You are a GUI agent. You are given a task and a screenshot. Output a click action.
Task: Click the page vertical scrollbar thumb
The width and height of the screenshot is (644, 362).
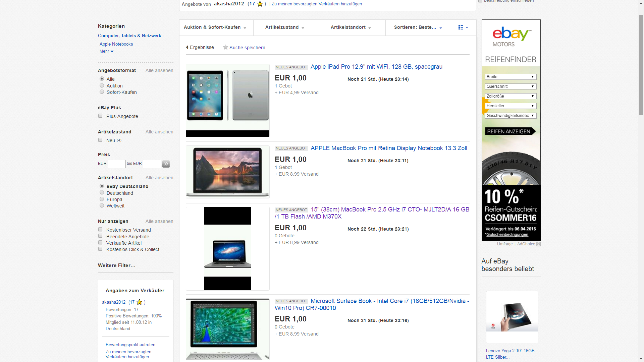[641, 65]
